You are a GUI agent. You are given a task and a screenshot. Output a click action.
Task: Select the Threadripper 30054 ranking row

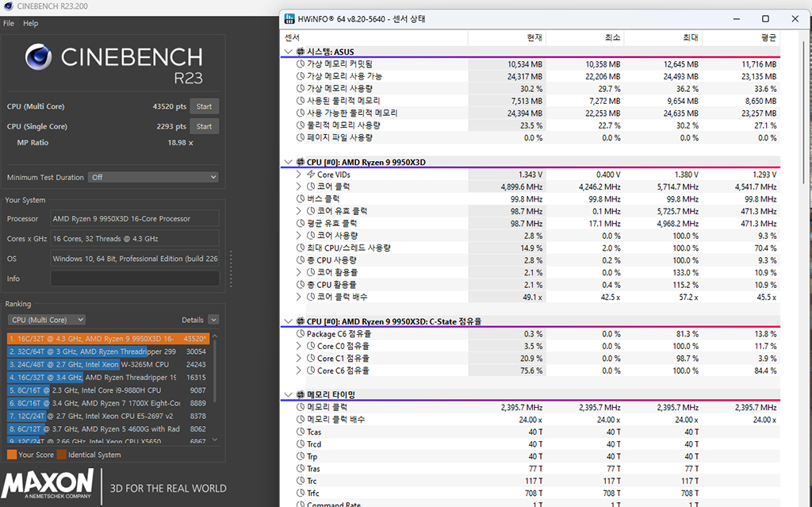(108, 351)
